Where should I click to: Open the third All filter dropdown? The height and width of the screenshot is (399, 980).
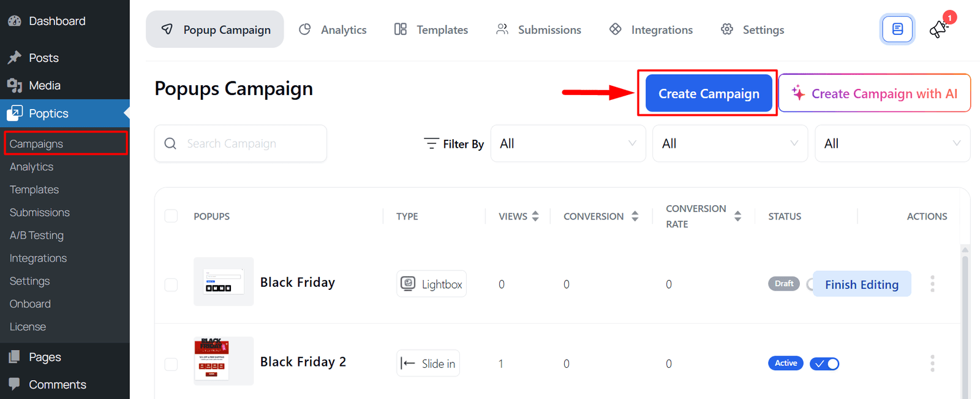(x=892, y=143)
